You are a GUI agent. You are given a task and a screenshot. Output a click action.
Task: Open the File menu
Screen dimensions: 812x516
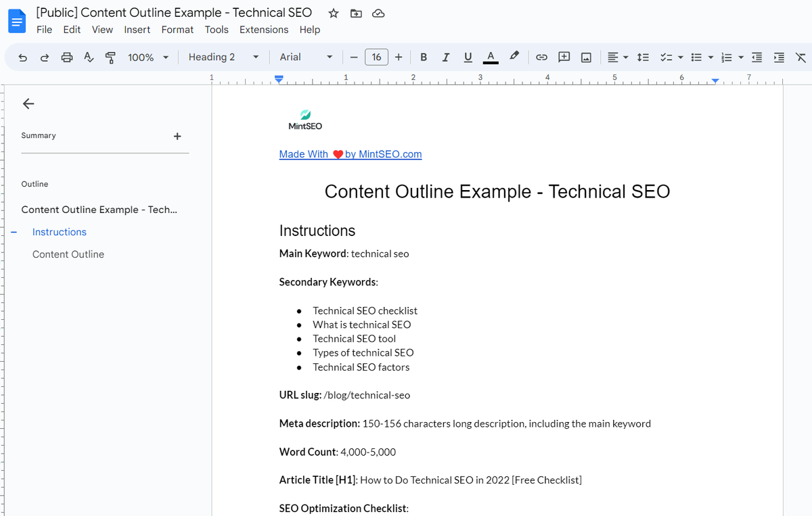pyautogui.click(x=44, y=30)
